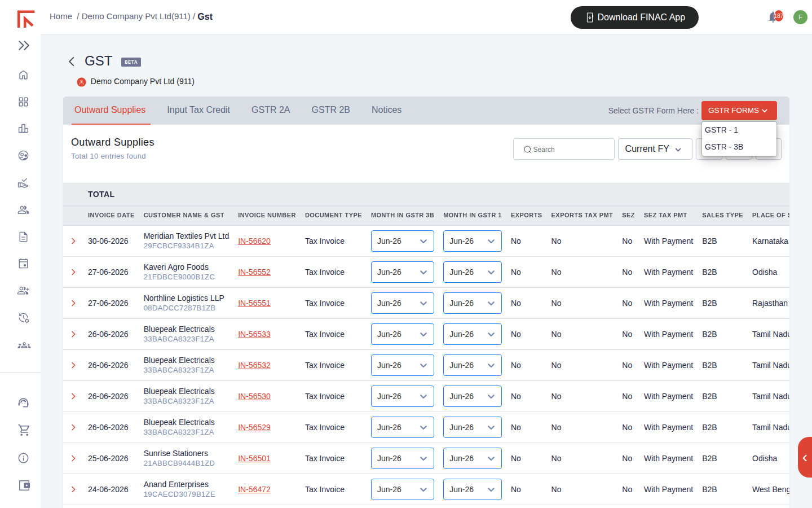Switch to Outward Supplies tab
812x508 pixels.
click(x=110, y=110)
